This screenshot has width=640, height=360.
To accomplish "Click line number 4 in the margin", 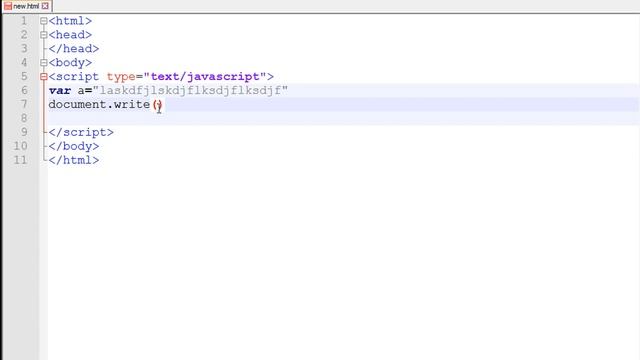I will 24,62.
